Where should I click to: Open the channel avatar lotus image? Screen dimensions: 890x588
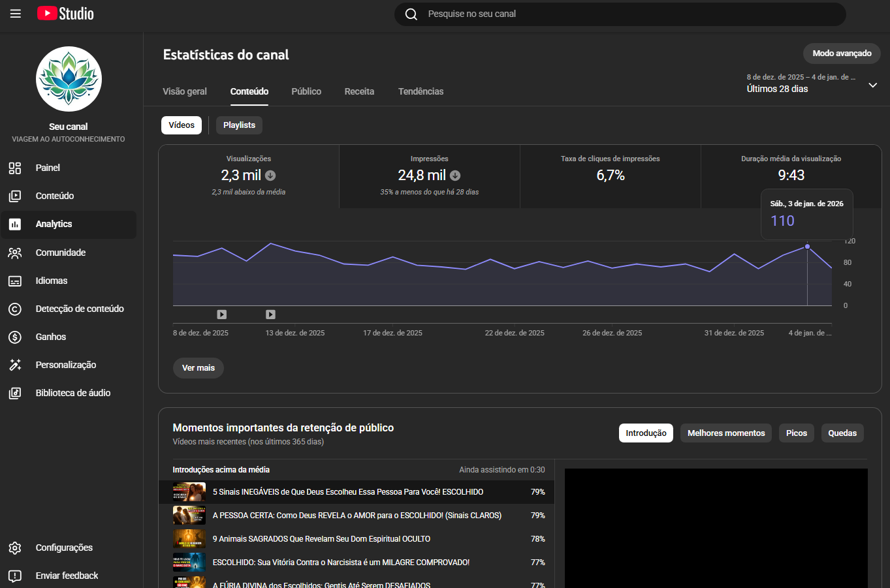pyautogui.click(x=69, y=79)
